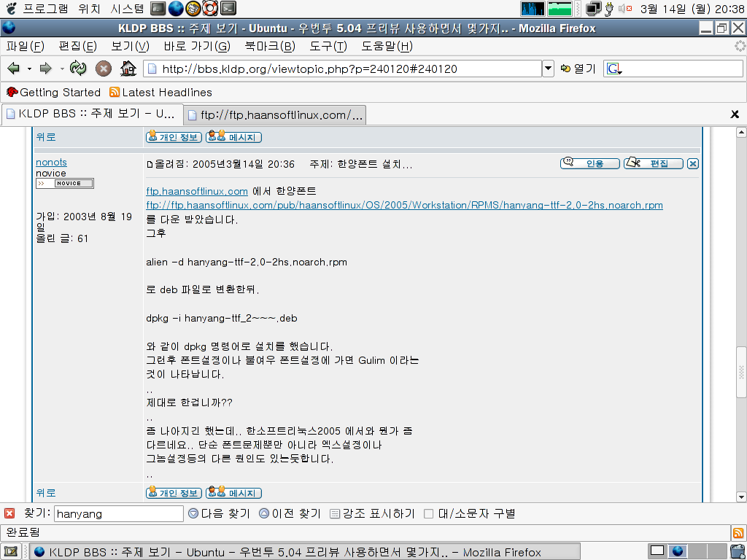Click last terminal launcher in top panel
Screen dimensions: 747x560
click(x=228, y=8)
